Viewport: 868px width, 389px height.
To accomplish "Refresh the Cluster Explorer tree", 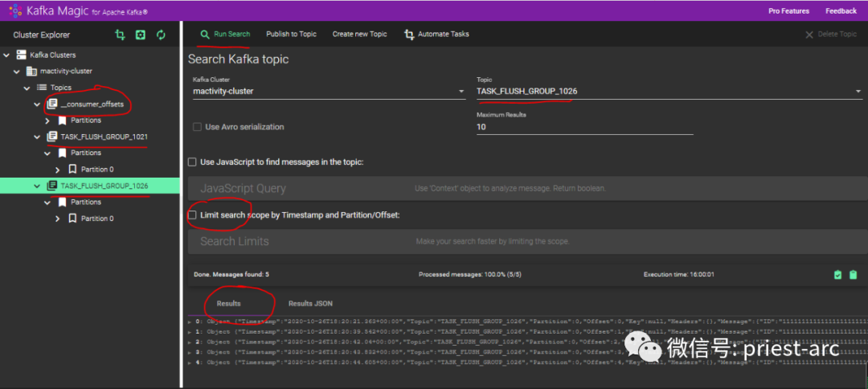I will [161, 35].
